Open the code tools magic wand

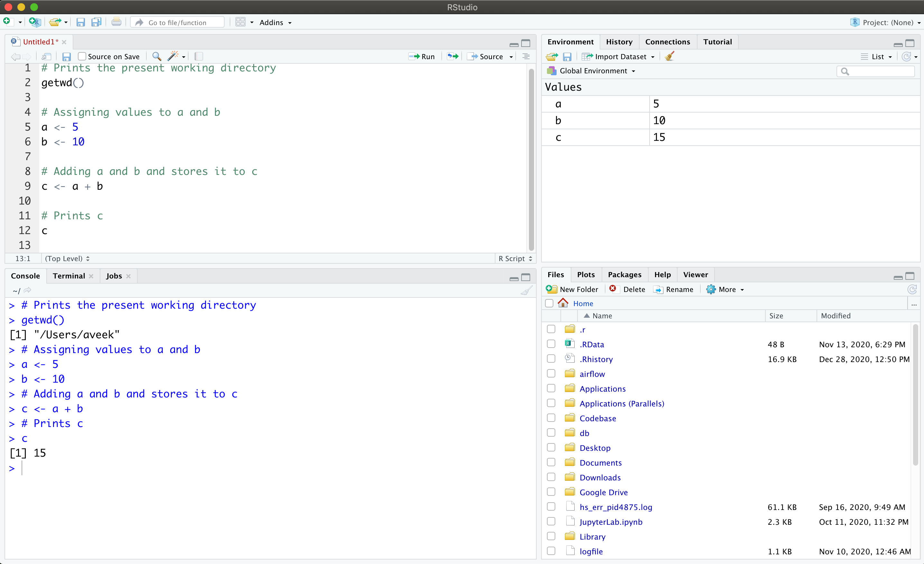[x=173, y=57]
